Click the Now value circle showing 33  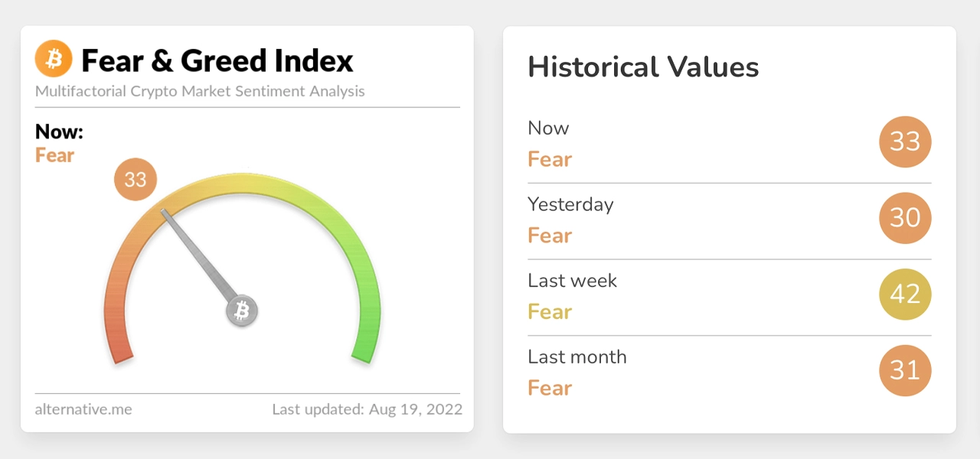coord(905,142)
